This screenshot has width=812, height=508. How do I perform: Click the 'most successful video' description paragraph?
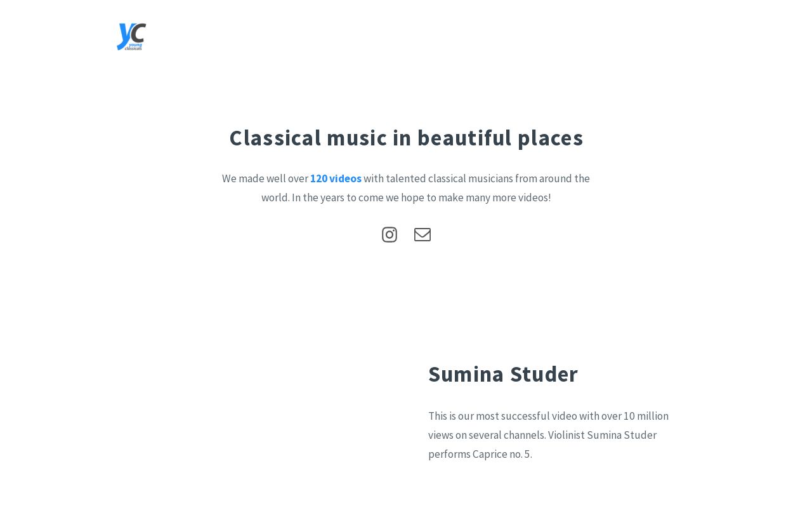(549, 435)
